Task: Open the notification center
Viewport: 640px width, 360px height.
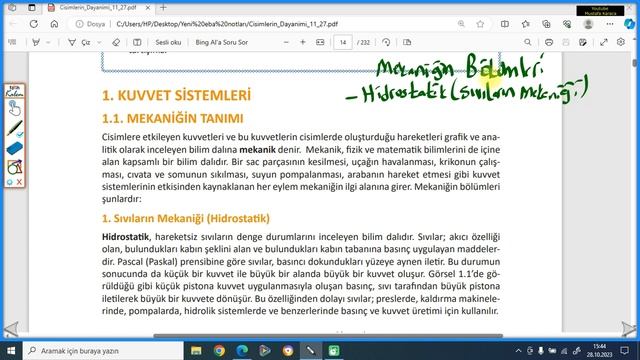Action: coord(624,351)
